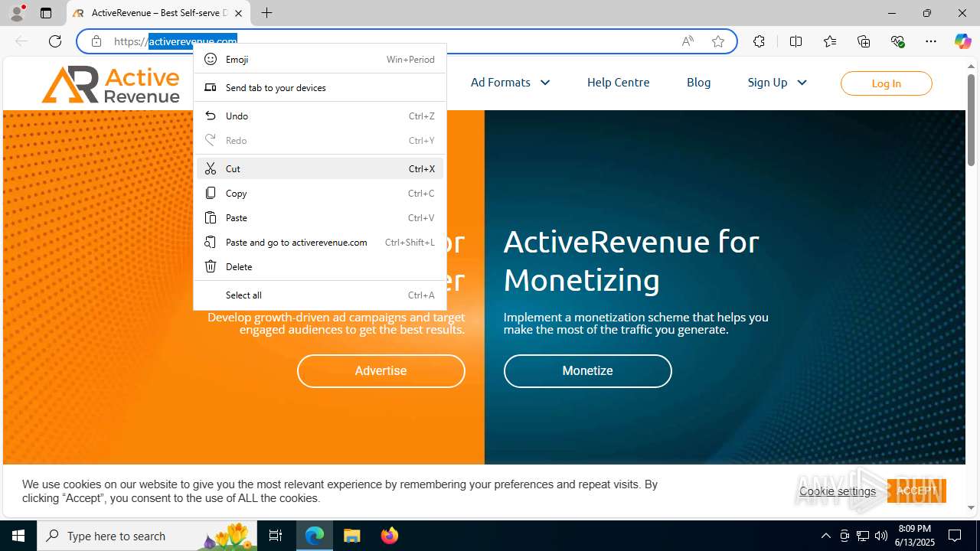This screenshot has width=980, height=551.
Task: Choose Cut from context menu
Action: (x=320, y=168)
